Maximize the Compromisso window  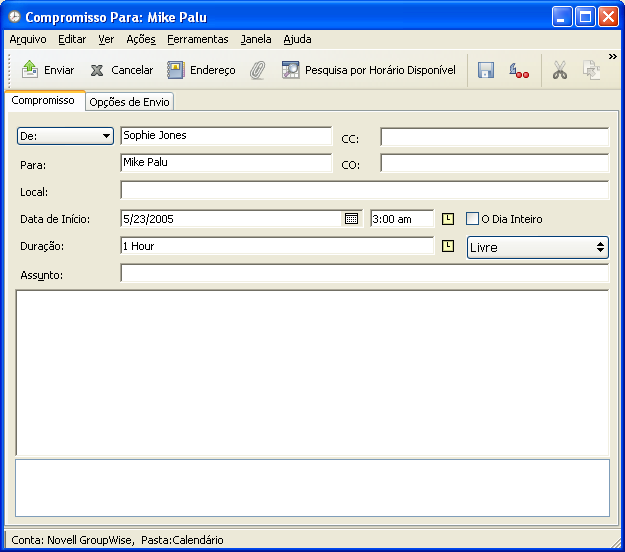point(585,17)
